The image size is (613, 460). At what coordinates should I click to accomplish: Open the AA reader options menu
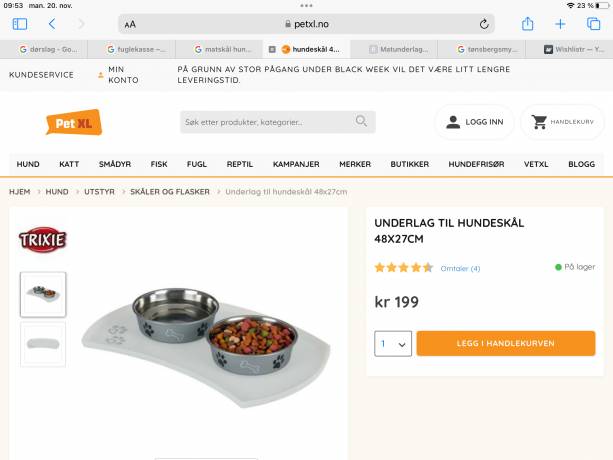point(130,24)
